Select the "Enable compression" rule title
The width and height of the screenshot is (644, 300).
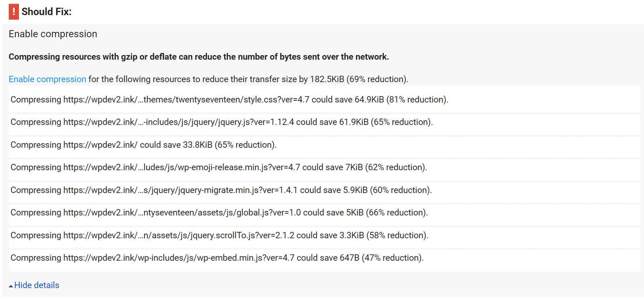[x=53, y=34]
